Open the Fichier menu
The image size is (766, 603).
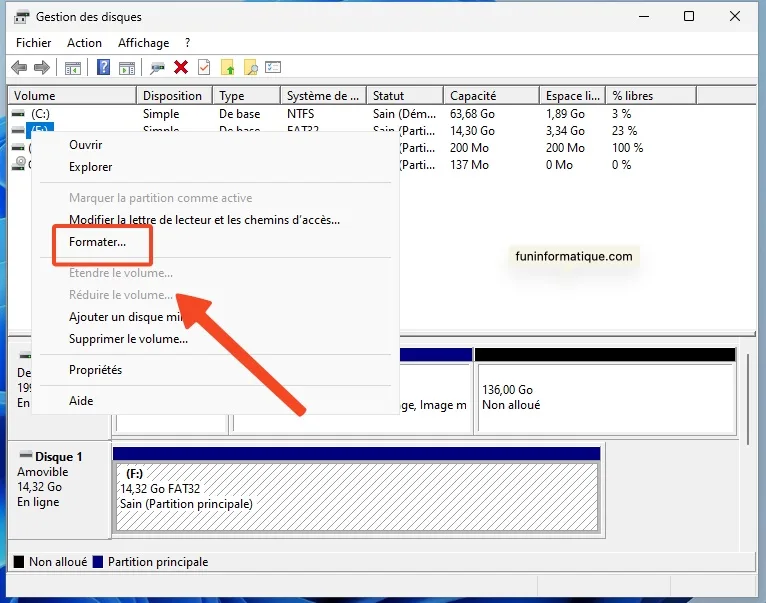click(x=33, y=43)
